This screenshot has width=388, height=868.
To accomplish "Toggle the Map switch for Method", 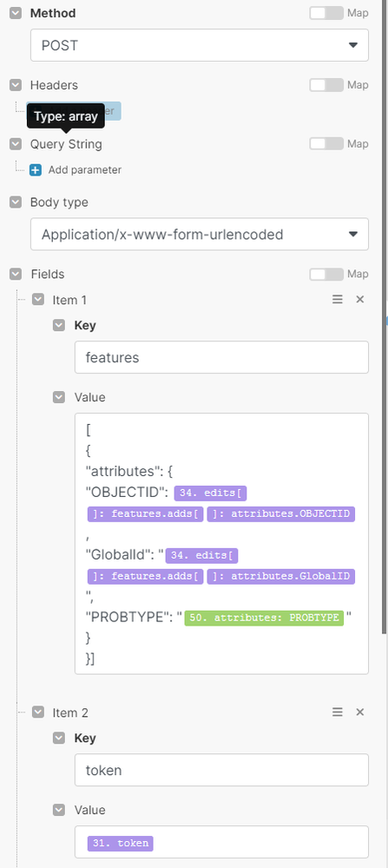I will point(326,13).
